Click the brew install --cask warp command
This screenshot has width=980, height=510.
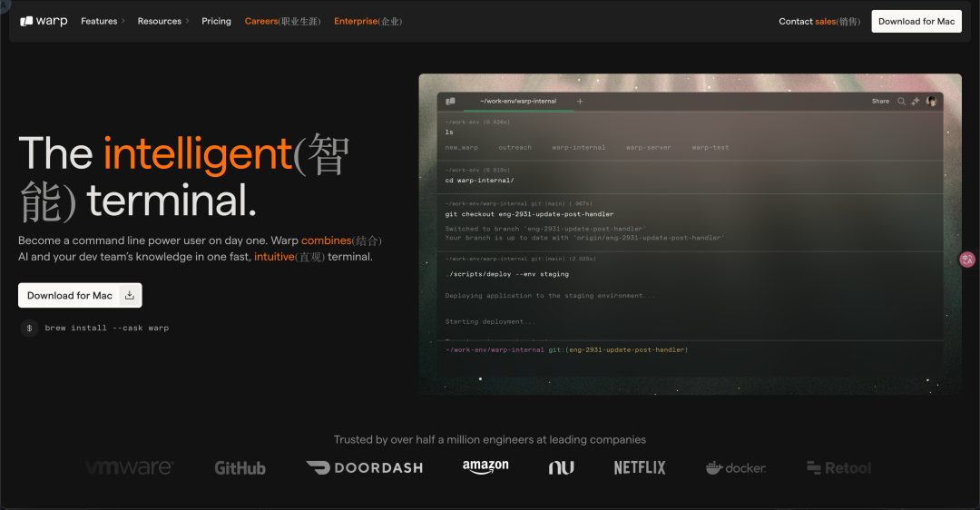[x=107, y=329]
